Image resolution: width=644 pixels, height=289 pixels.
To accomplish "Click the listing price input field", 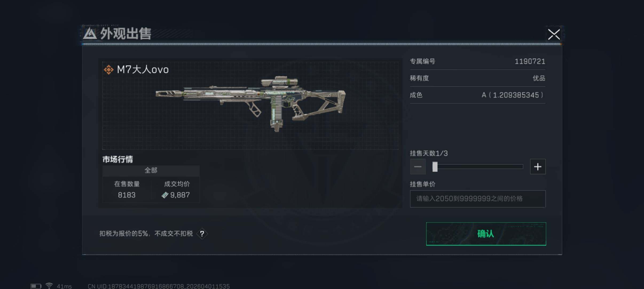I will 478,199.
